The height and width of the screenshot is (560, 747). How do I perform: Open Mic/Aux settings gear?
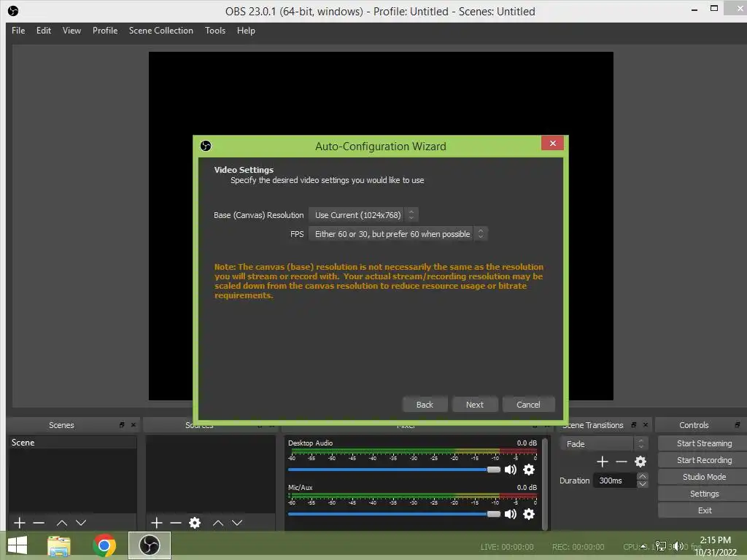[529, 514]
